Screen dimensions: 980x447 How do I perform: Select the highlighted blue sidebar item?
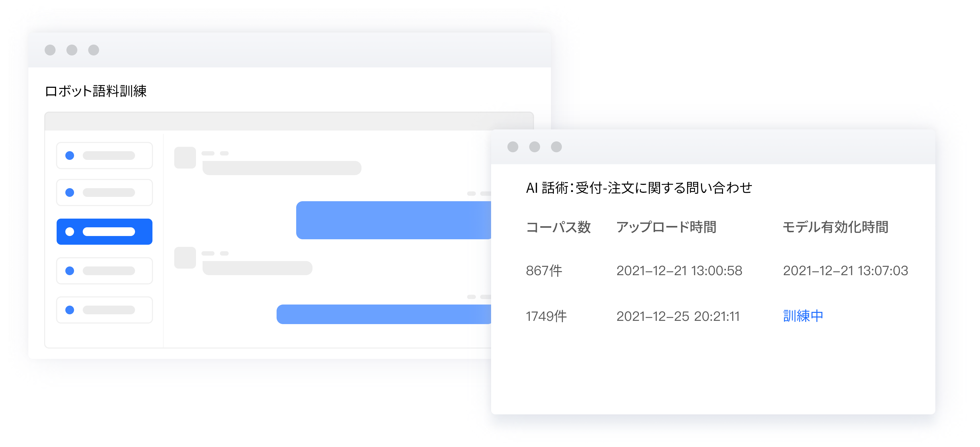(x=104, y=232)
